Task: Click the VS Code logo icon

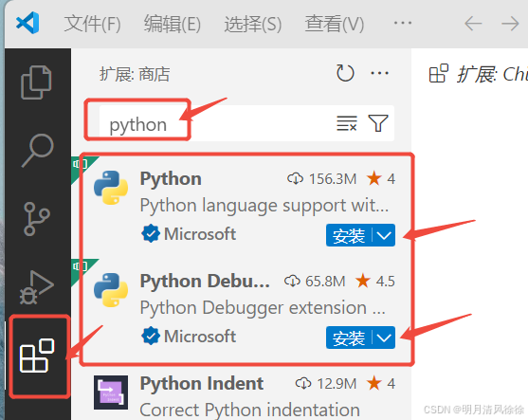Action: (x=27, y=23)
